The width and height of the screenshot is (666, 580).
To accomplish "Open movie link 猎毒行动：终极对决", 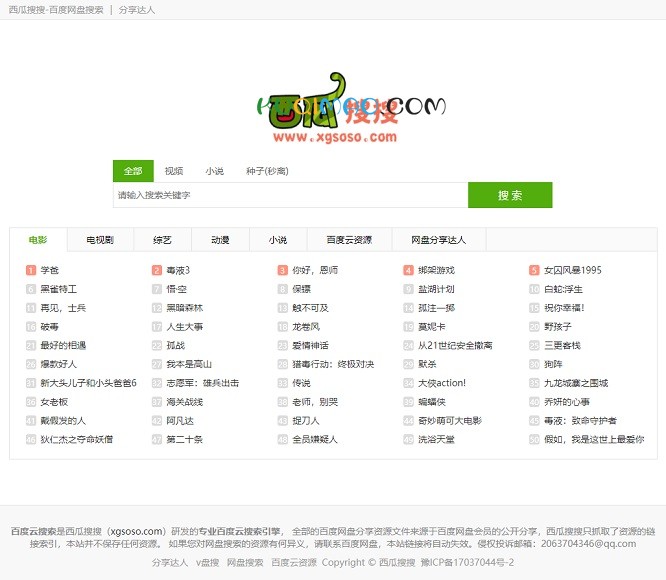I will click(333, 364).
